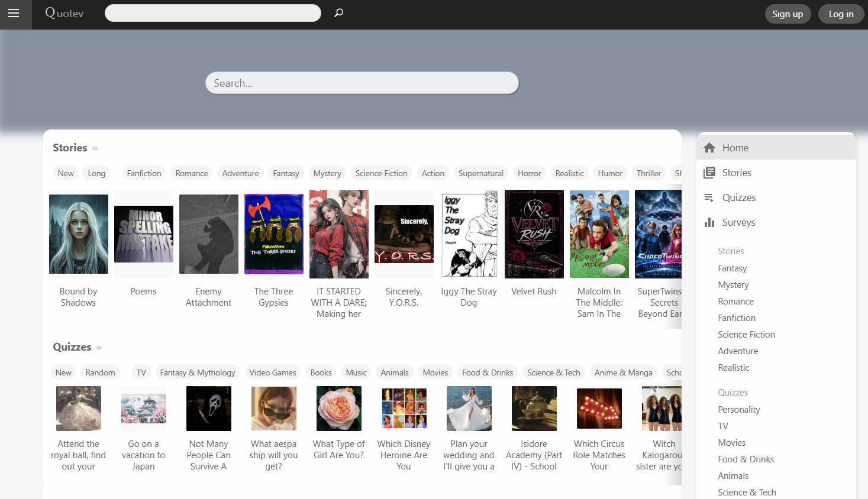Select the Anime & Manga quiz tag
Image resolution: width=868 pixels, height=499 pixels.
624,372
